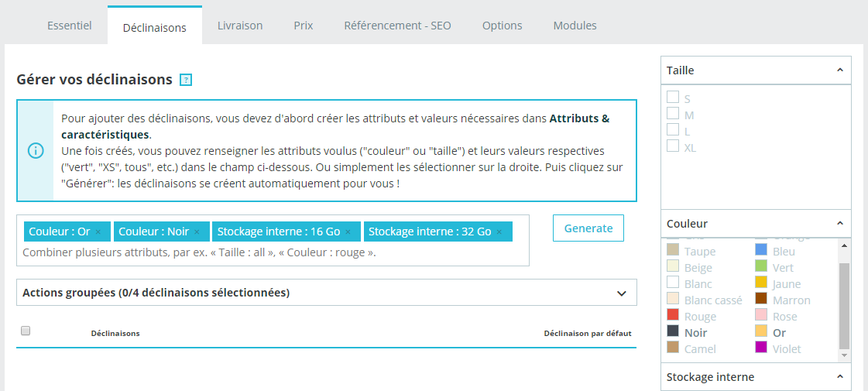The image size is (868, 391).
Task: Select the Vert color swatch
Action: (761, 266)
